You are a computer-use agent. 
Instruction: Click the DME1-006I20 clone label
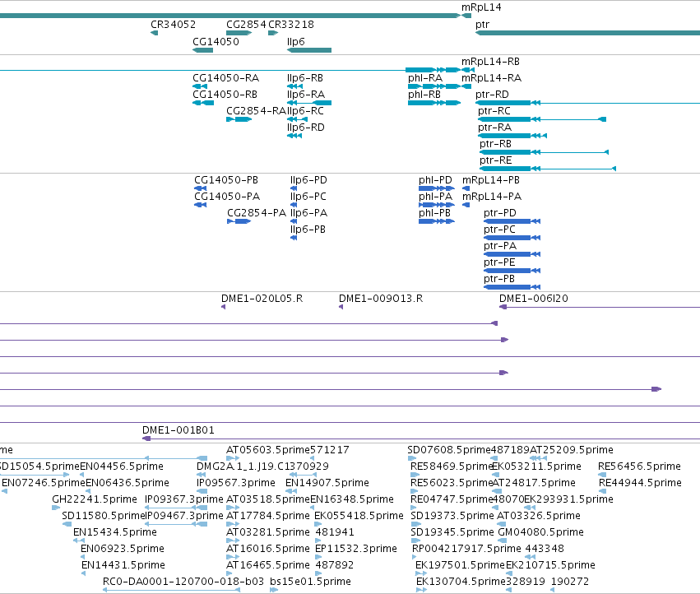tap(534, 299)
